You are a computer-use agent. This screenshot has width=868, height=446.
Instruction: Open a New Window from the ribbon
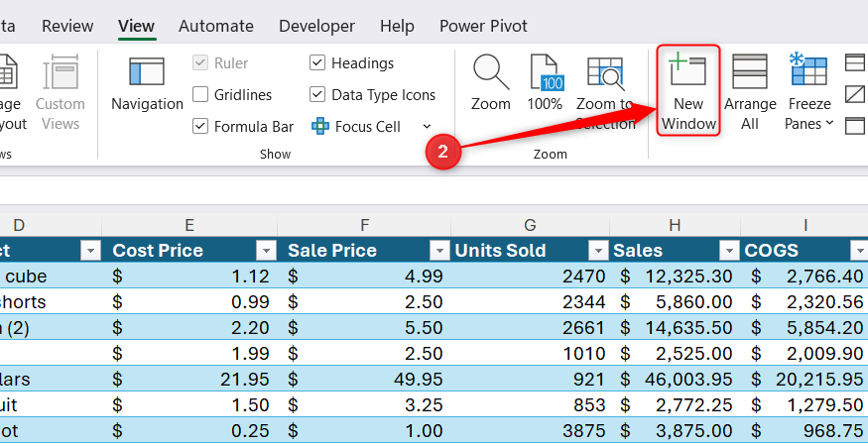[x=688, y=89]
